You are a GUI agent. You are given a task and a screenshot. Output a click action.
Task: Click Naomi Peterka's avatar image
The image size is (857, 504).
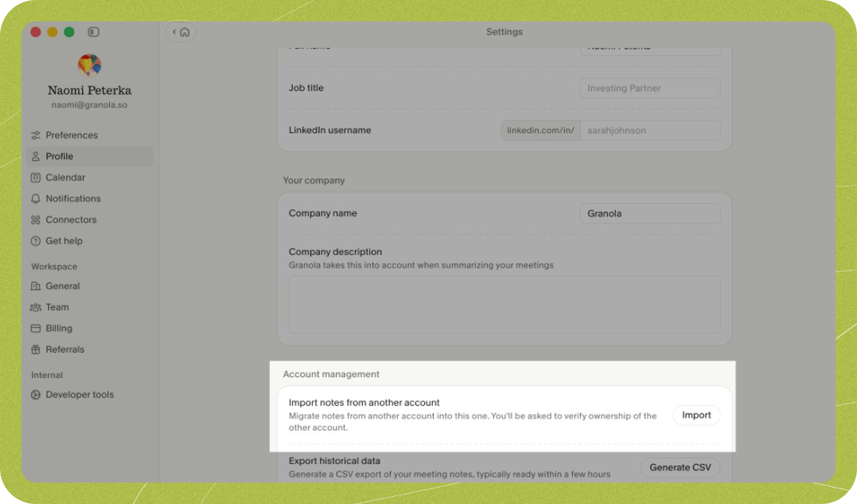point(89,66)
